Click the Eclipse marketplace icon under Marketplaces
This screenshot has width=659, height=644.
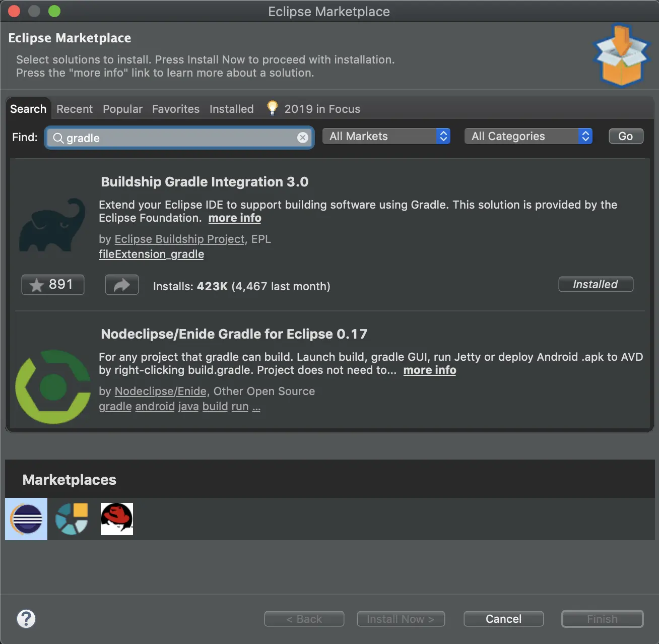(26, 519)
